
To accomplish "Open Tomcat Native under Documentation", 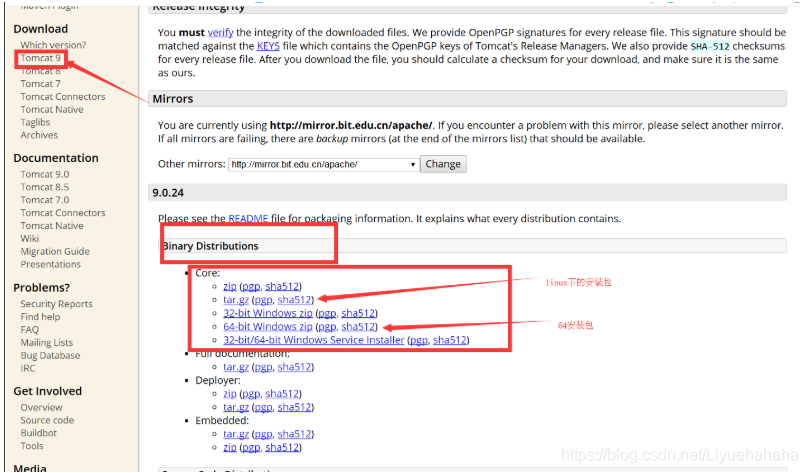I will coord(52,226).
